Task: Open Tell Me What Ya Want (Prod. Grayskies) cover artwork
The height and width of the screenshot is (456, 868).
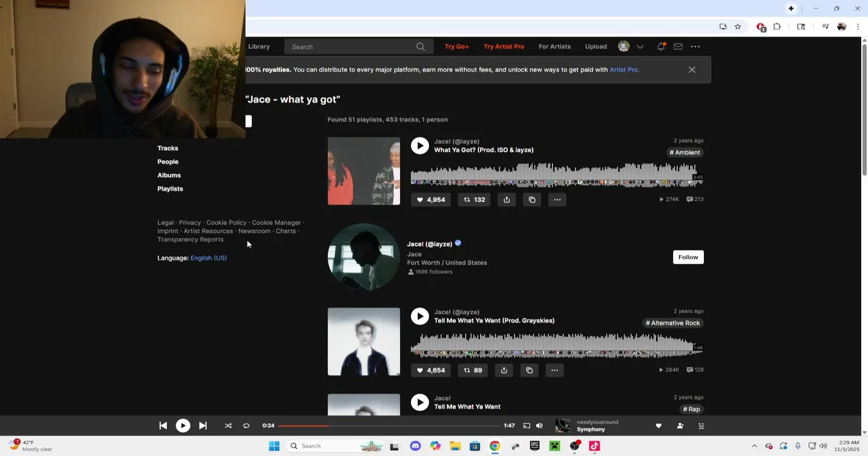Action: coord(363,341)
